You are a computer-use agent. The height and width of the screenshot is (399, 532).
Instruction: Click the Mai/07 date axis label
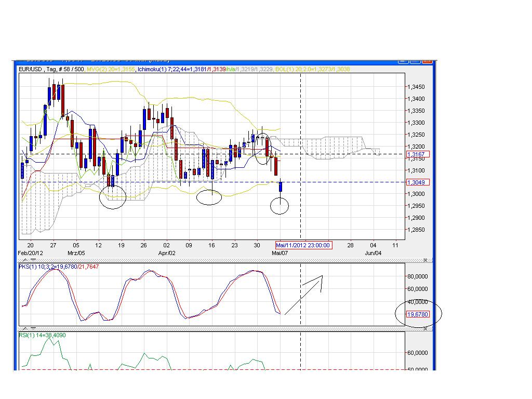[x=280, y=253]
